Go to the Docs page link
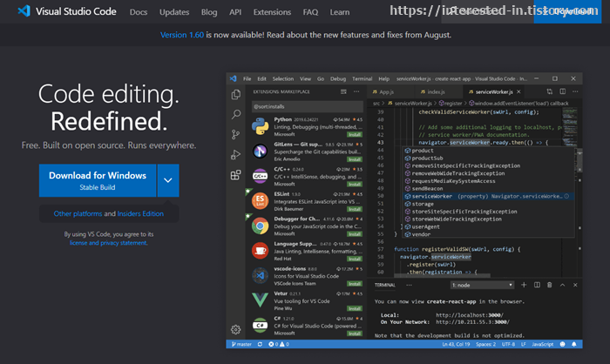Screen dimensions: 610x364 tap(139, 12)
